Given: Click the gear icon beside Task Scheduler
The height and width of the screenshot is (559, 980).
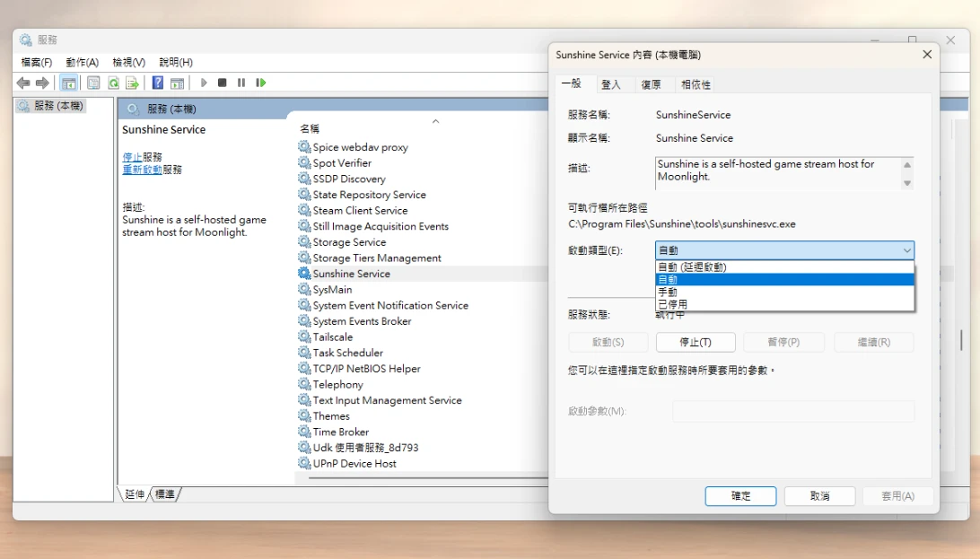Looking at the screenshot, I should click(x=304, y=353).
